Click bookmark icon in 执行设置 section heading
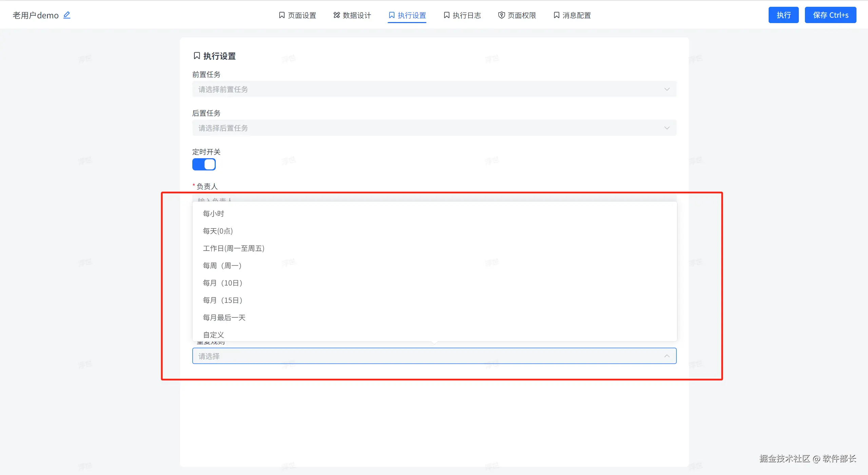 tap(197, 56)
